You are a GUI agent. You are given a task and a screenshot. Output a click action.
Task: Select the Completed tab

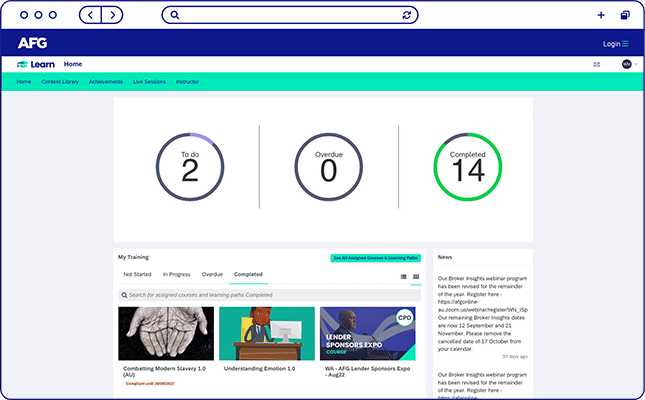coord(248,274)
